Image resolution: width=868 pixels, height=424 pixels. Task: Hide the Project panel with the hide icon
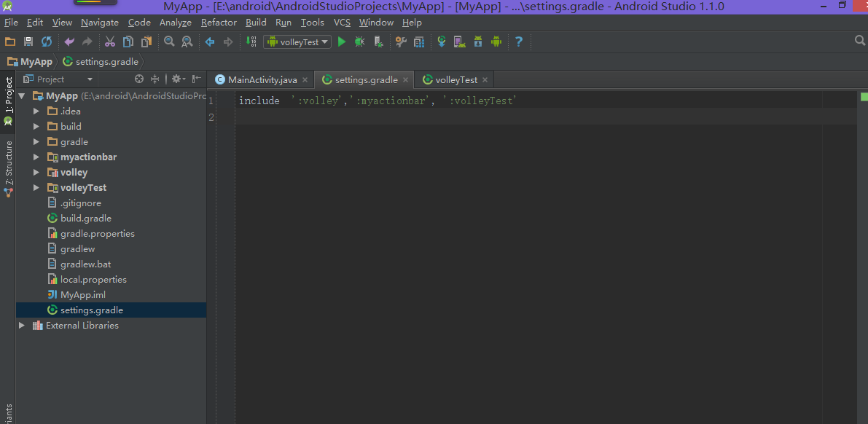click(x=197, y=79)
